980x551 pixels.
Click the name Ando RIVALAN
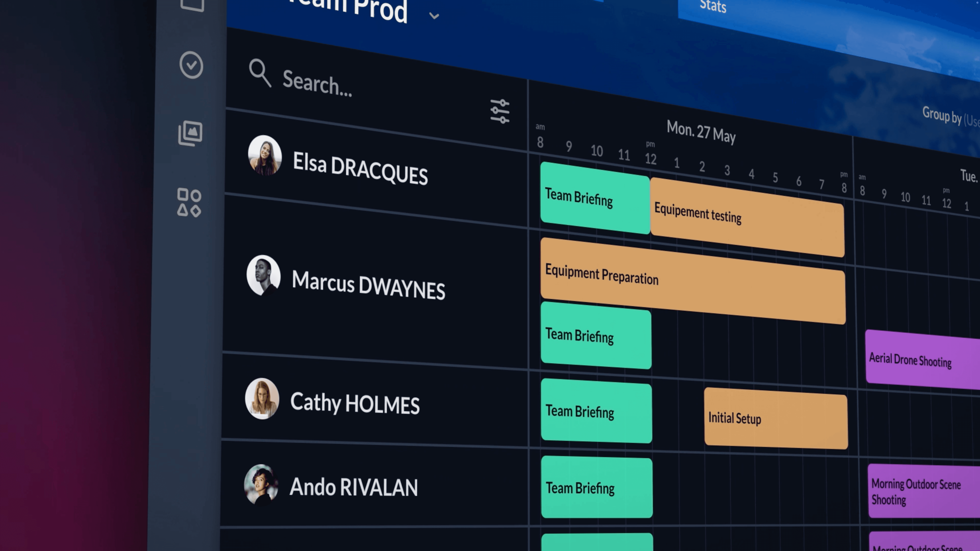353,487
